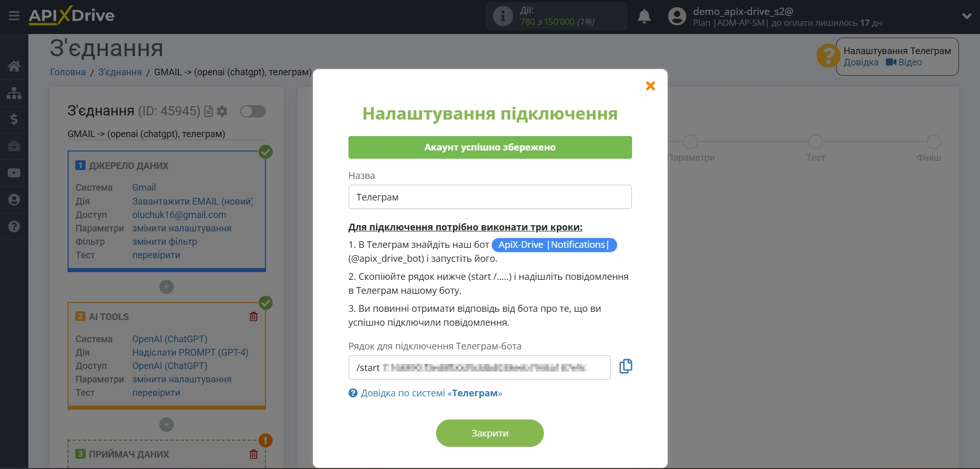Open the notifications bell

(644, 16)
